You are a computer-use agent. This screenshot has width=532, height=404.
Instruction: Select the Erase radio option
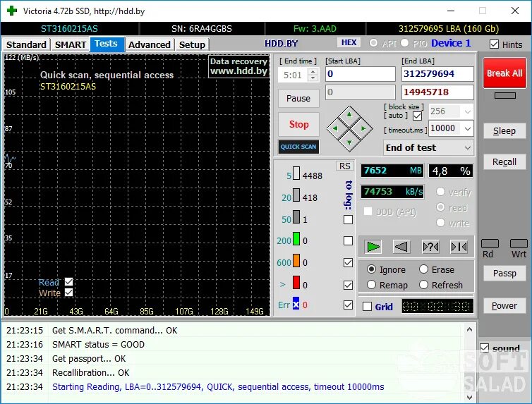coord(423,269)
